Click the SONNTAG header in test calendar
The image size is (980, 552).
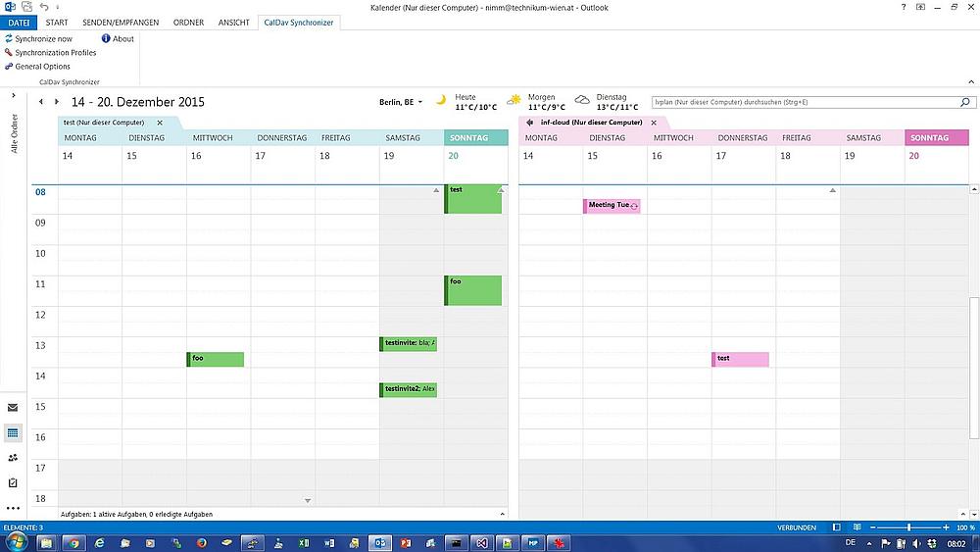[475, 137]
